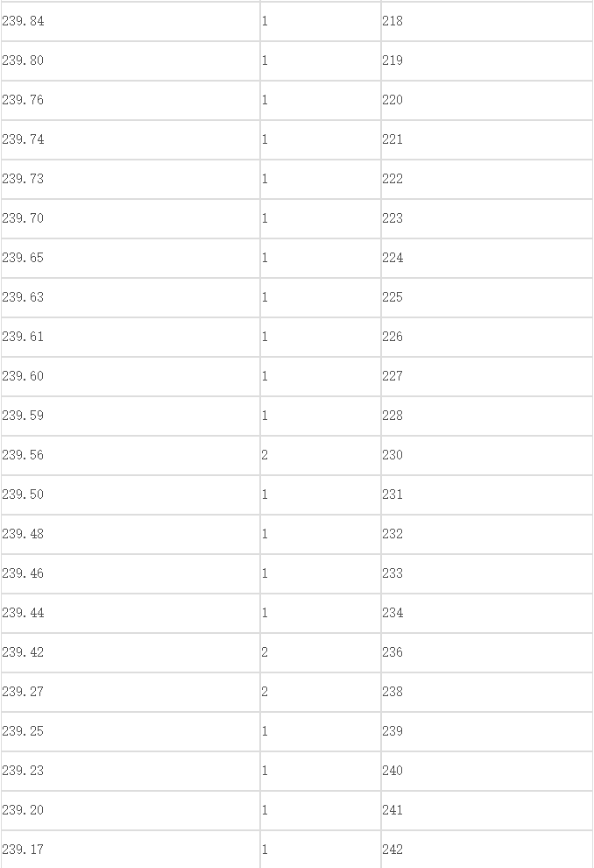Select the score value 239.74
594x868 pixels.
click(24, 139)
